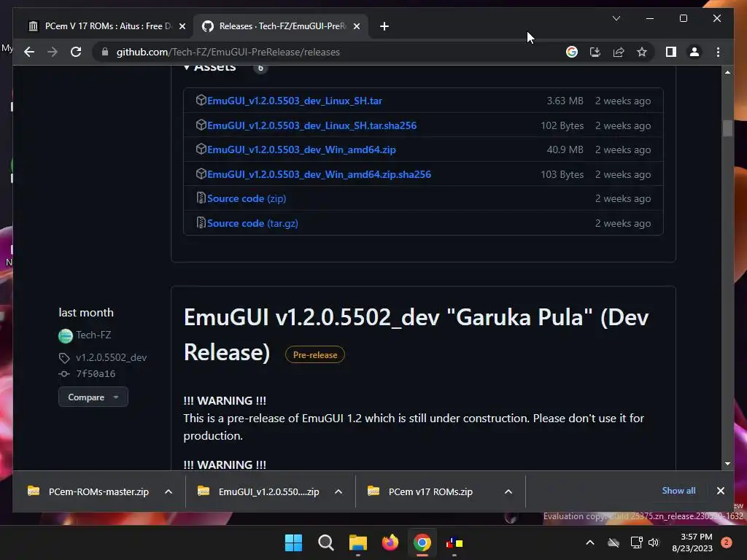Close the Releases Tech-FZ tab
Image resolution: width=747 pixels, height=560 pixels.
click(x=356, y=26)
